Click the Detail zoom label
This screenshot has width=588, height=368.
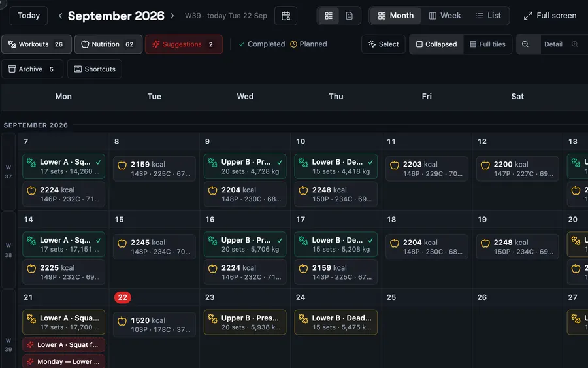pos(553,44)
